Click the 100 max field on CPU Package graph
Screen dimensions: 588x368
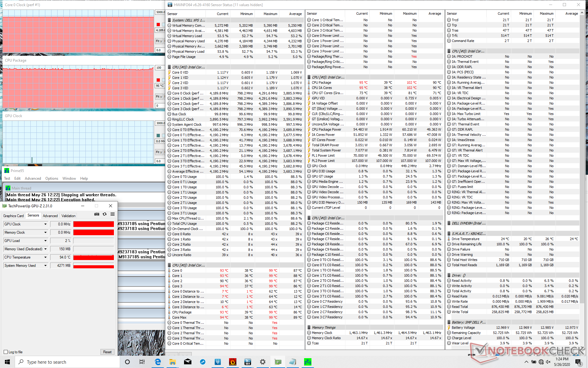point(160,68)
